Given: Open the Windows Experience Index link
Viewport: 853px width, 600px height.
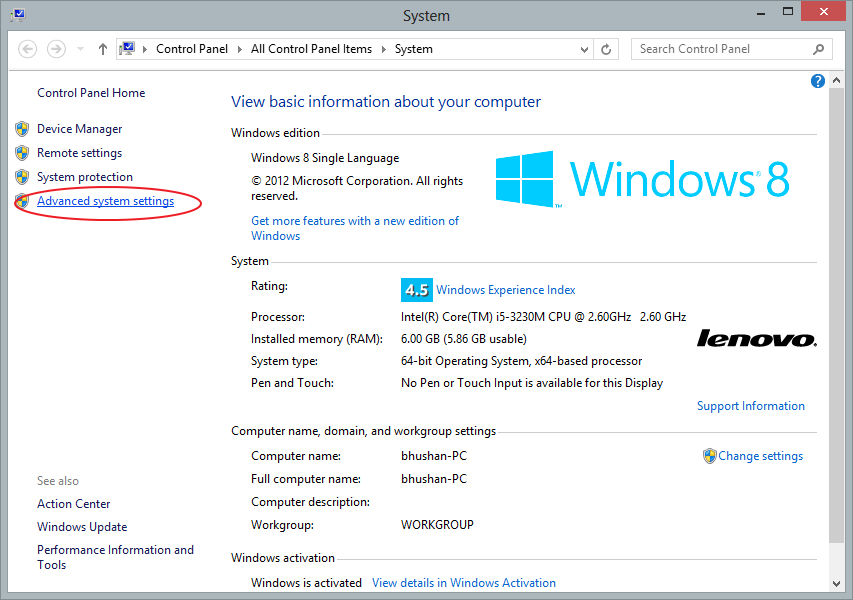Looking at the screenshot, I should click(x=505, y=290).
